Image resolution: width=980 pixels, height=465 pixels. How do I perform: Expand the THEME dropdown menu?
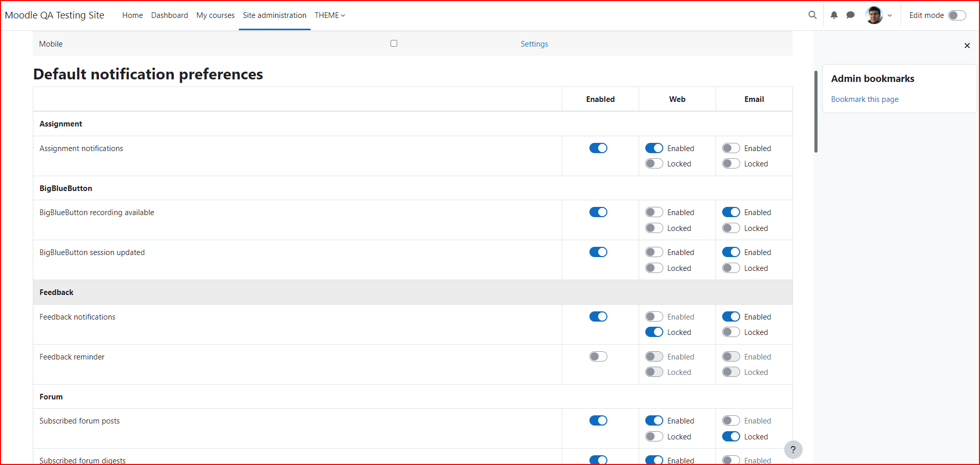coord(330,15)
